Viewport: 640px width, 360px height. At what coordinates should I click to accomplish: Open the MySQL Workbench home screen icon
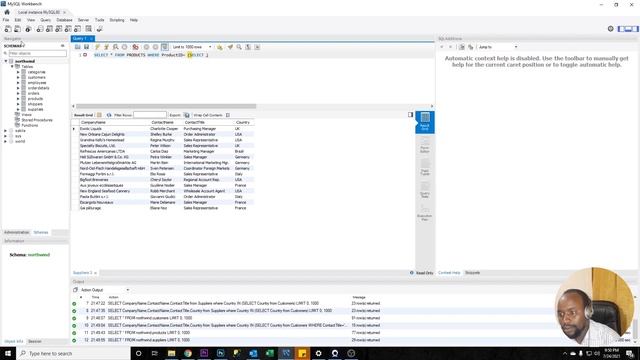pos(7,12)
